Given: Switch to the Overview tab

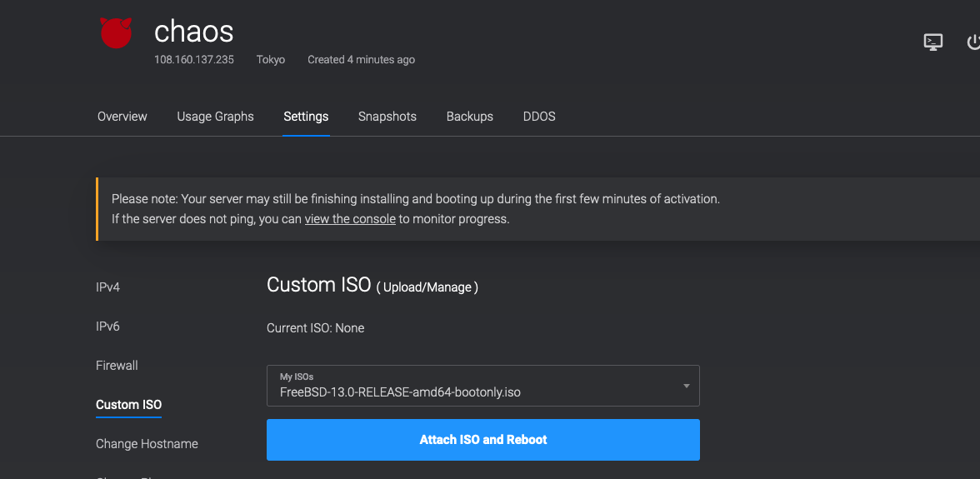Looking at the screenshot, I should [122, 117].
